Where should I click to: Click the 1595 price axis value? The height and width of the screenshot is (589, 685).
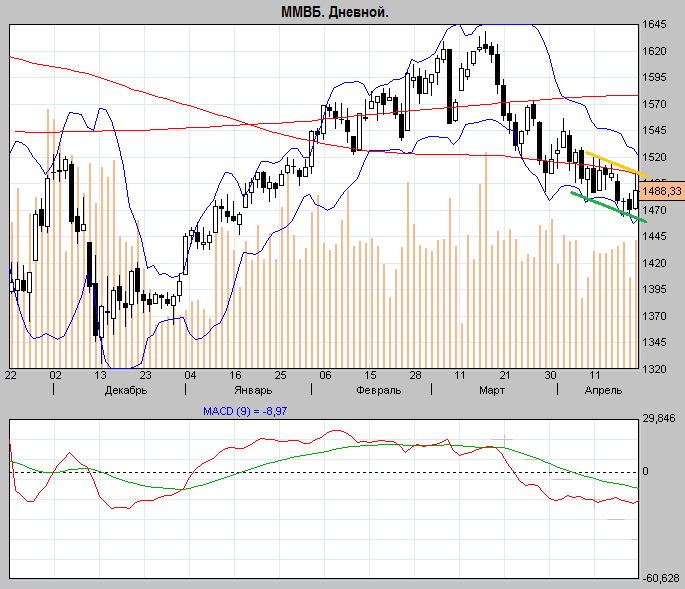pos(654,77)
